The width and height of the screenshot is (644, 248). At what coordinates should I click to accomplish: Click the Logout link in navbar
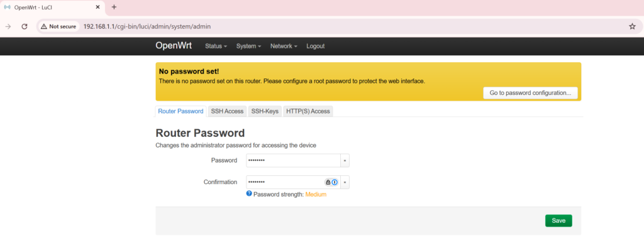point(316,46)
